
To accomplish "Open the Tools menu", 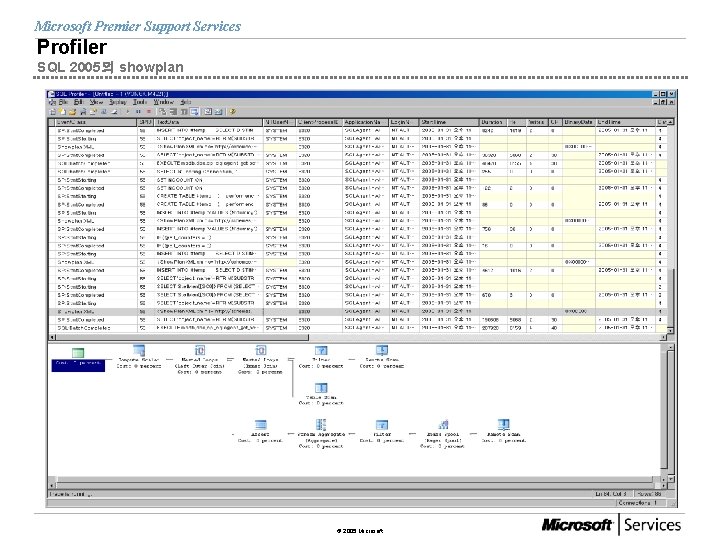I will click(x=140, y=102).
